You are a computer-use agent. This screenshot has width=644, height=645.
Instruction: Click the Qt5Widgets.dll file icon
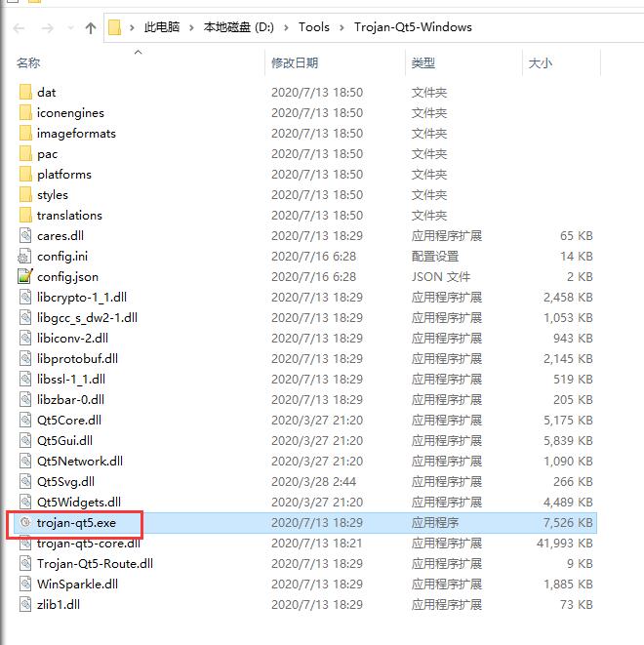[25, 502]
